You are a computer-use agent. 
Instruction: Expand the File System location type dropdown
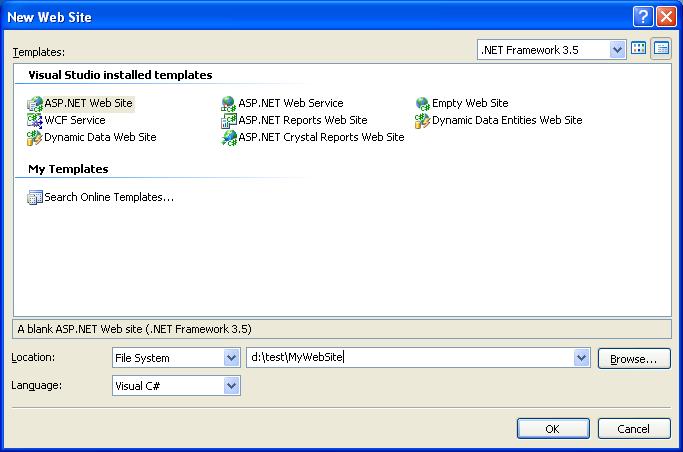coord(231,358)
